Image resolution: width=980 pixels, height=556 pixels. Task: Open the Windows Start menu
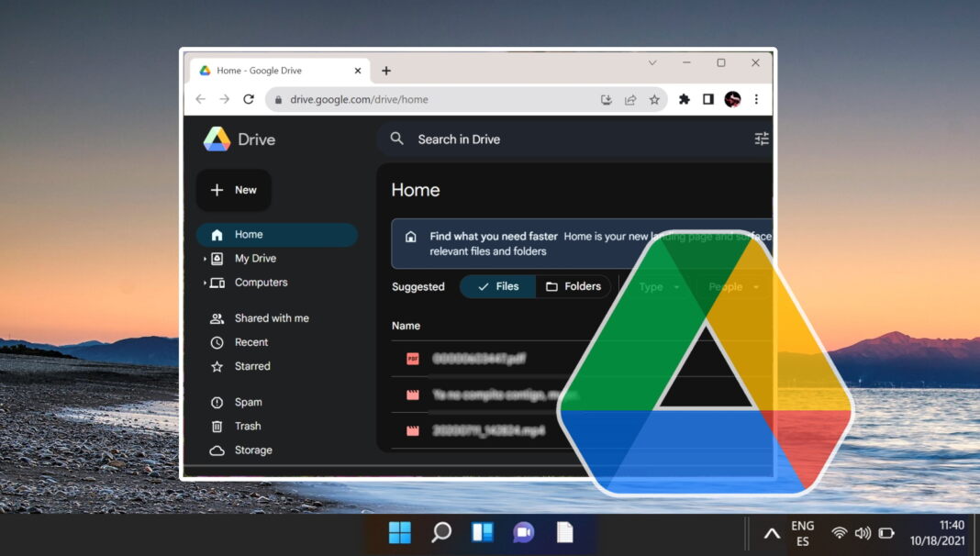(400, 533)
